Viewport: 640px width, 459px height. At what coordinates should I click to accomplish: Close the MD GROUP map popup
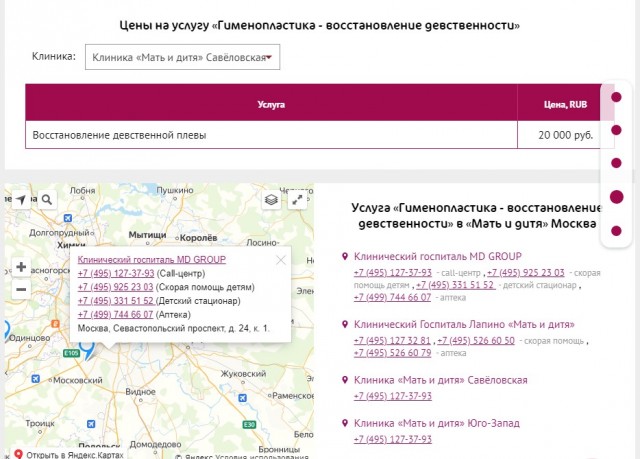tap(281, 260)
